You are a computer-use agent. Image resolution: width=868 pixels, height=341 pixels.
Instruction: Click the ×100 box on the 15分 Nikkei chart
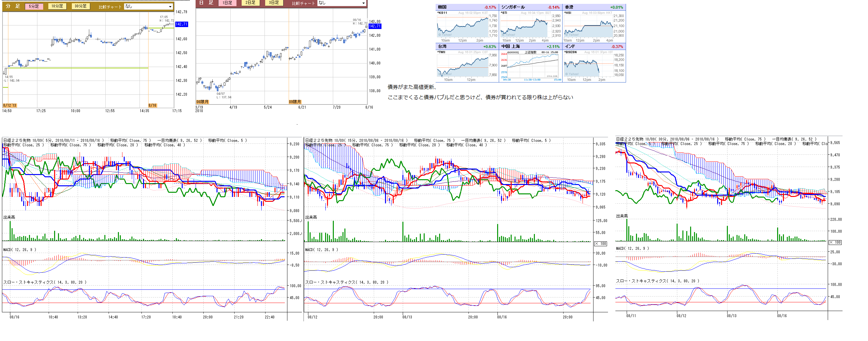(x=600, y=244)
